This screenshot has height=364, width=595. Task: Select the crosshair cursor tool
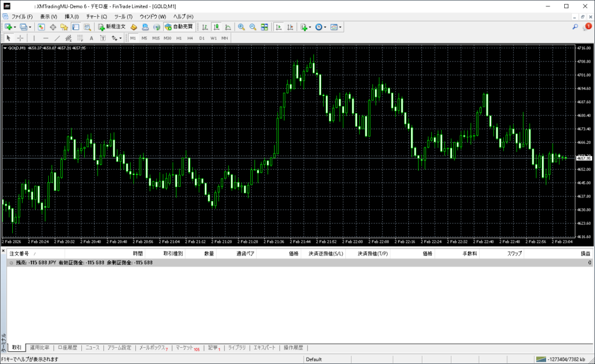click(20, 38)
